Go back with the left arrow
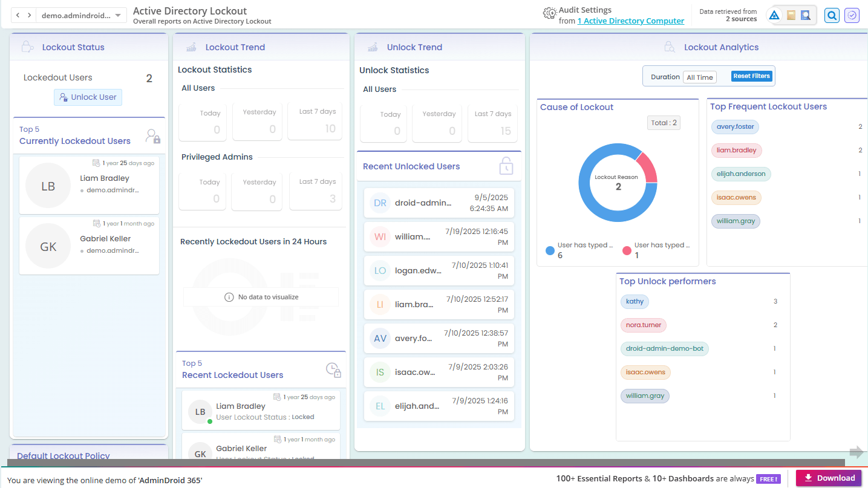The height and width of the screenshot is (488, 868). [x=19, y=15]
